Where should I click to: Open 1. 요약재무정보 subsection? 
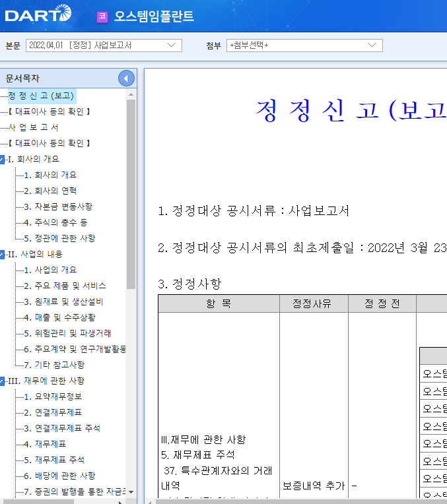point(53,396)
